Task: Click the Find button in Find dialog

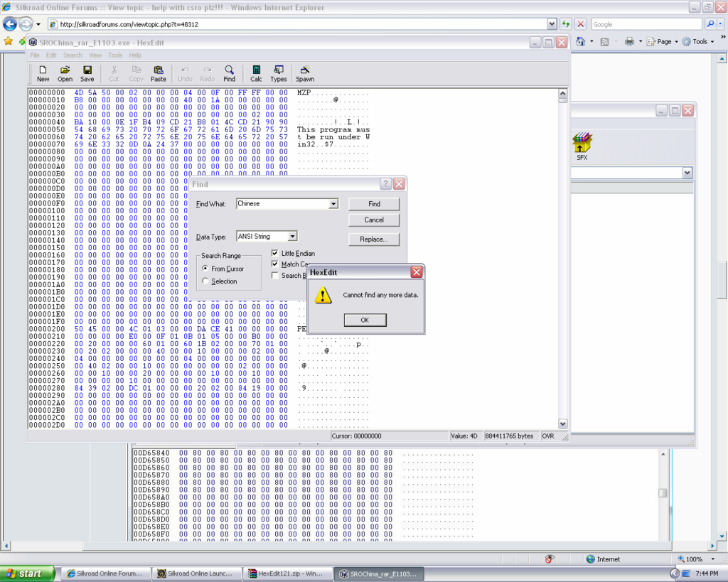Action: [374, 204]
